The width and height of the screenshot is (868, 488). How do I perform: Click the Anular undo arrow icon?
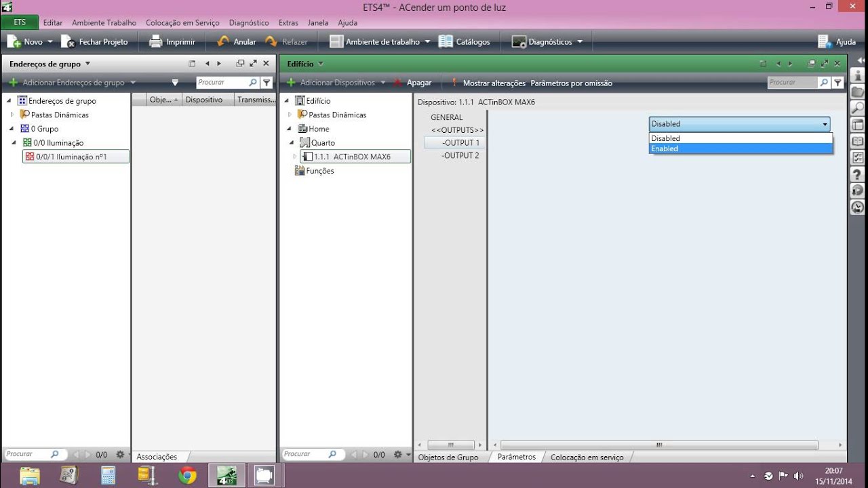pos(223,42)
